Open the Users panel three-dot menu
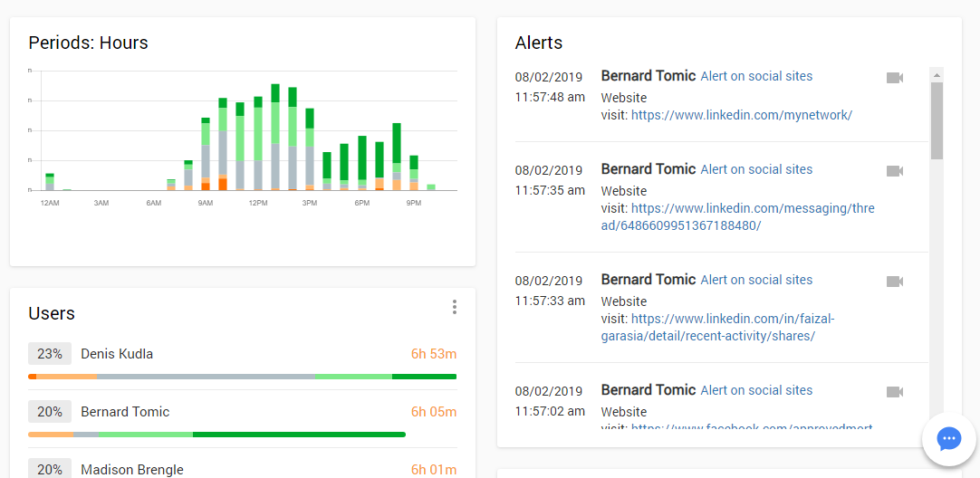 coord(455,307)
